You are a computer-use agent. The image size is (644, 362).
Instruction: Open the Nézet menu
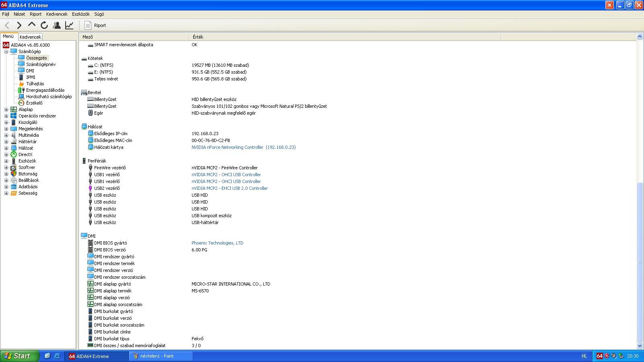[x=19, y=14]
